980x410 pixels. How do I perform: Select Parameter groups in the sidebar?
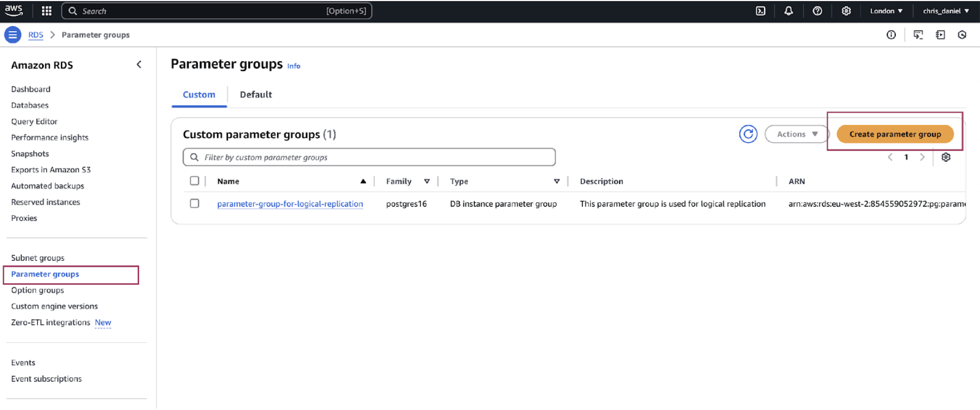[x=45, y=274]
